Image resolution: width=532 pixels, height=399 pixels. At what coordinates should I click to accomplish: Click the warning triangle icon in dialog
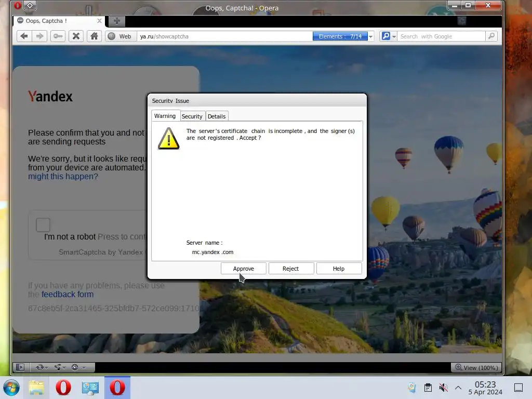point(169,138)
